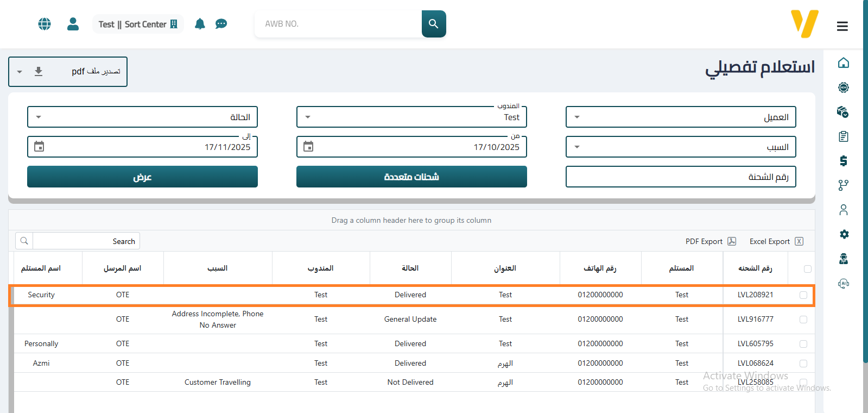This screenshot has width=868, height=413.
Task: Click the AWB search magnifier button
Action: point(433,24)
